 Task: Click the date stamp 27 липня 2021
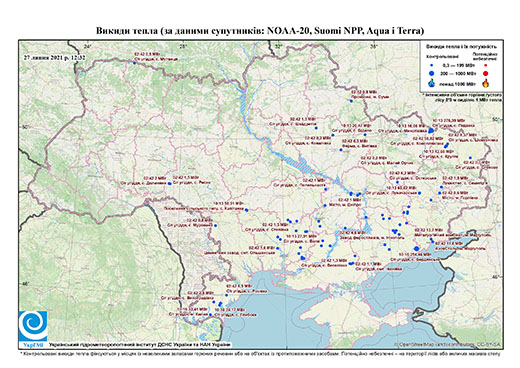[x=54, y=57]
